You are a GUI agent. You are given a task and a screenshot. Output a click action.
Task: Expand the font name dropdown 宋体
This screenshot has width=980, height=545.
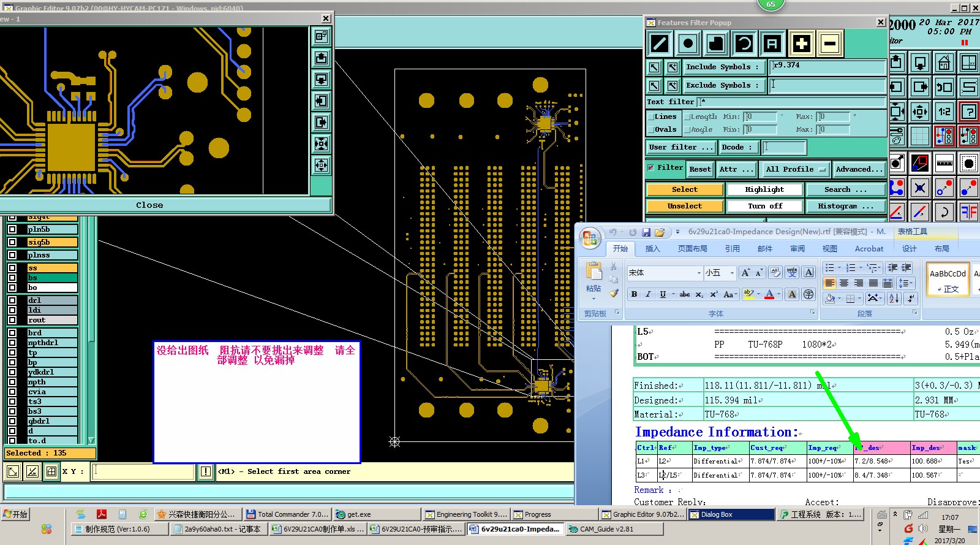click(x=699, y=273)
